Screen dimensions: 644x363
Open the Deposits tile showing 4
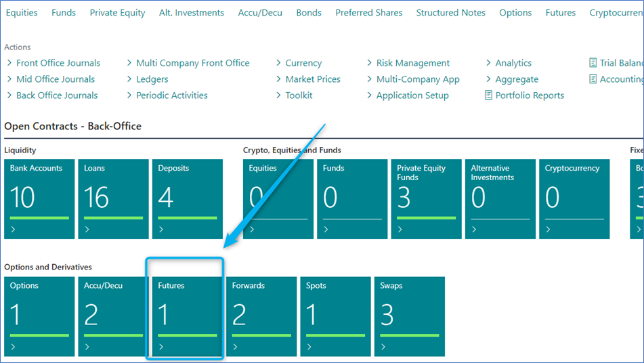click(187, 198)
